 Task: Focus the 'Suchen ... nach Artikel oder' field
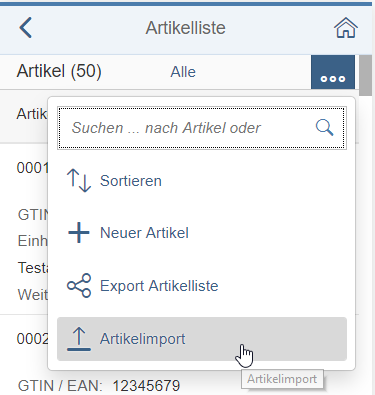click(x=202, y=128)
